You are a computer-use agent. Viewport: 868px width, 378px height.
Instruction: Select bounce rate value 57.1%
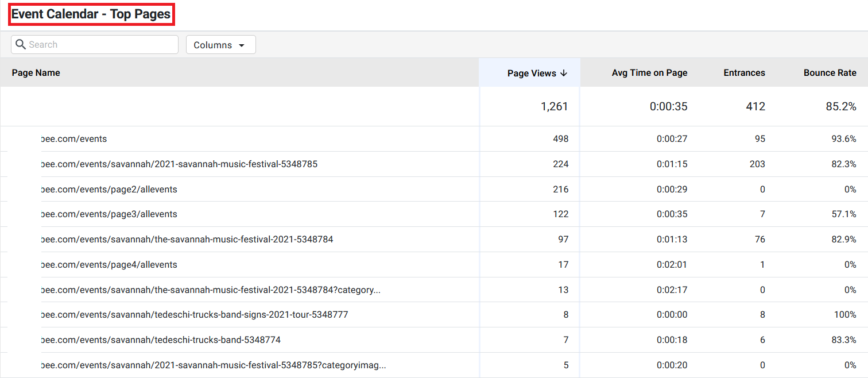coord(844,214)
